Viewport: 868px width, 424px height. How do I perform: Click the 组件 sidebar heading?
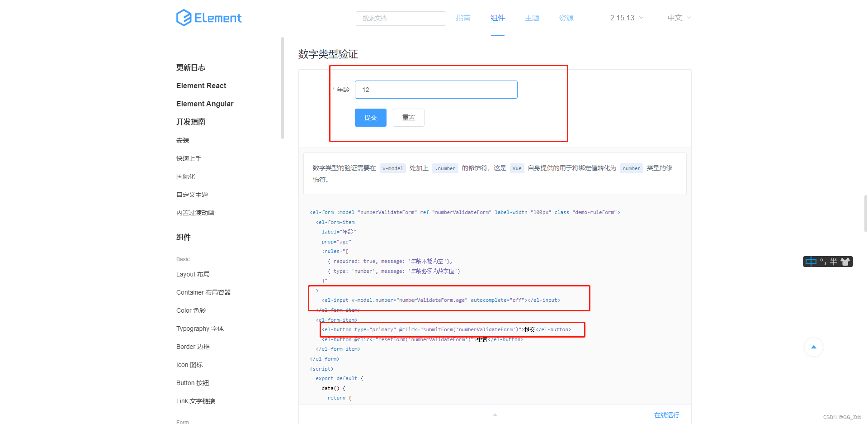(x=184, y=237)
